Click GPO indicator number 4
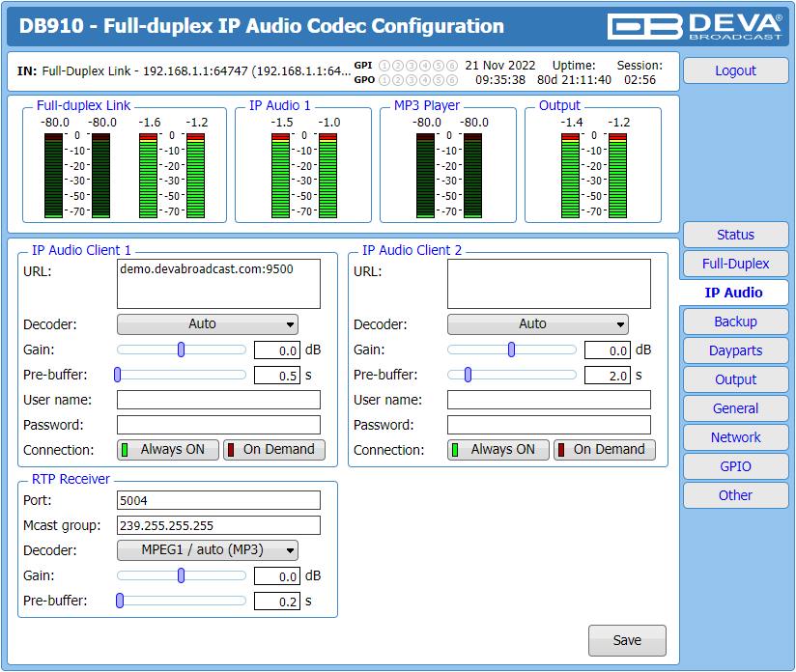Image resolution: width=796 pixels, height=672 pixels. pyautogui.click(x=425, y=80)
